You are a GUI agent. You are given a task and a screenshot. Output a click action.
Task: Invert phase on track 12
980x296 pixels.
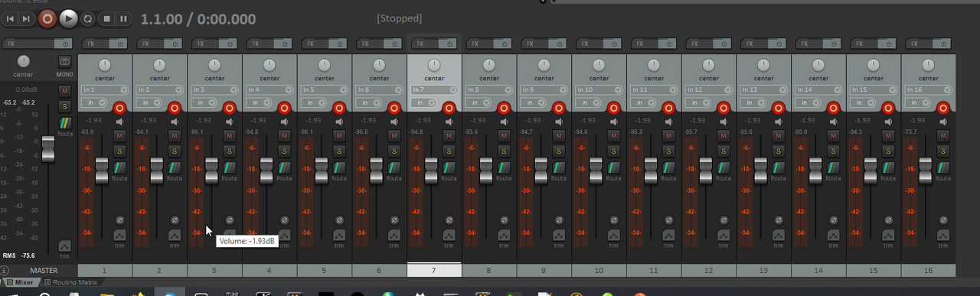click(x=724, y=220)
